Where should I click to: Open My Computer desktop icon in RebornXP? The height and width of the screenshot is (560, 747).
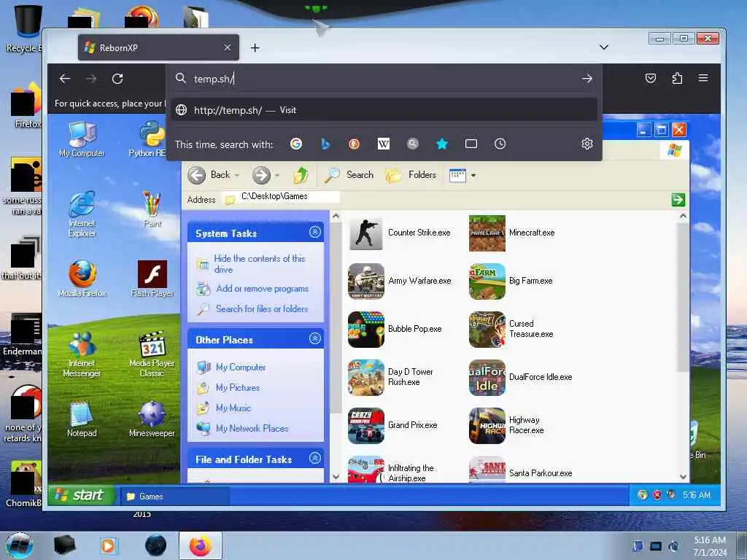pyautogui.click(x=82, y=139)
